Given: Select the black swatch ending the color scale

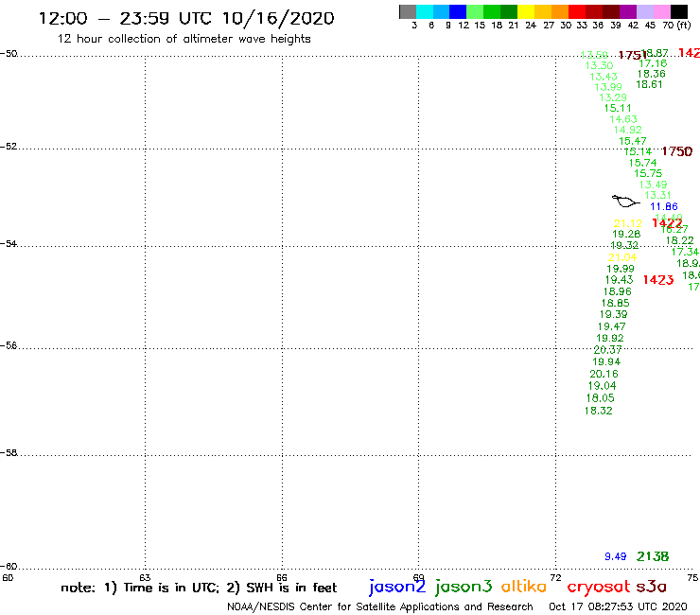Looking at the screenshot, I should [679, 11].
